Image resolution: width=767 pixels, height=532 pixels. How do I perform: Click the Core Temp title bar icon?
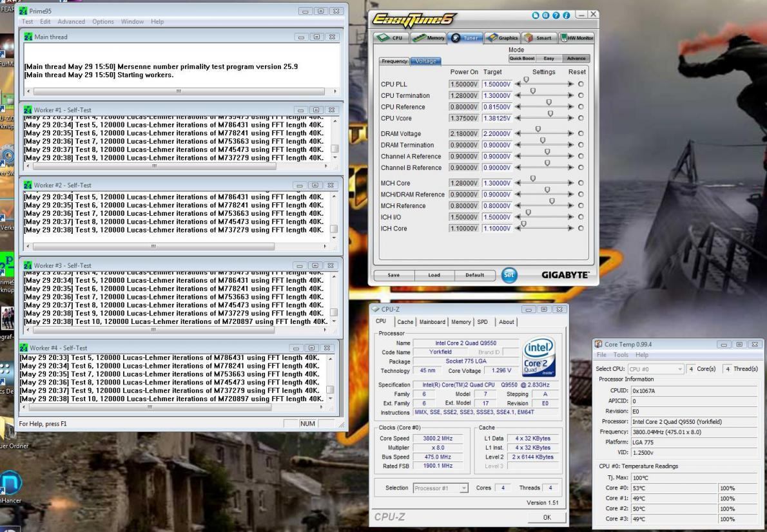[x=598, y=344]
